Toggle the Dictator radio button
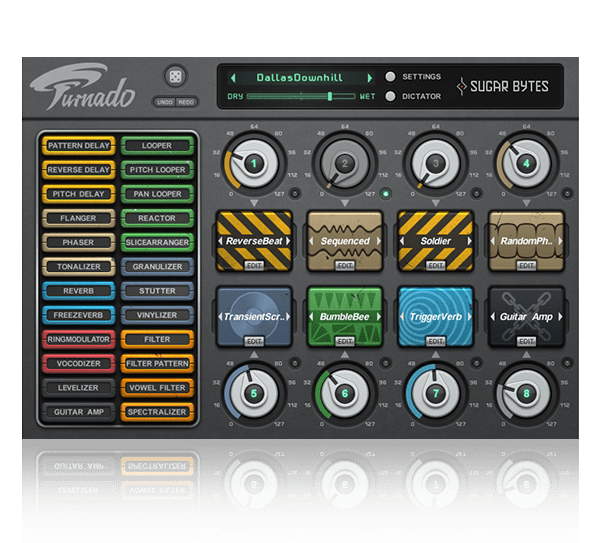This screenshot has height=543, width=600. pyautogui.click(x=390, y=96)
